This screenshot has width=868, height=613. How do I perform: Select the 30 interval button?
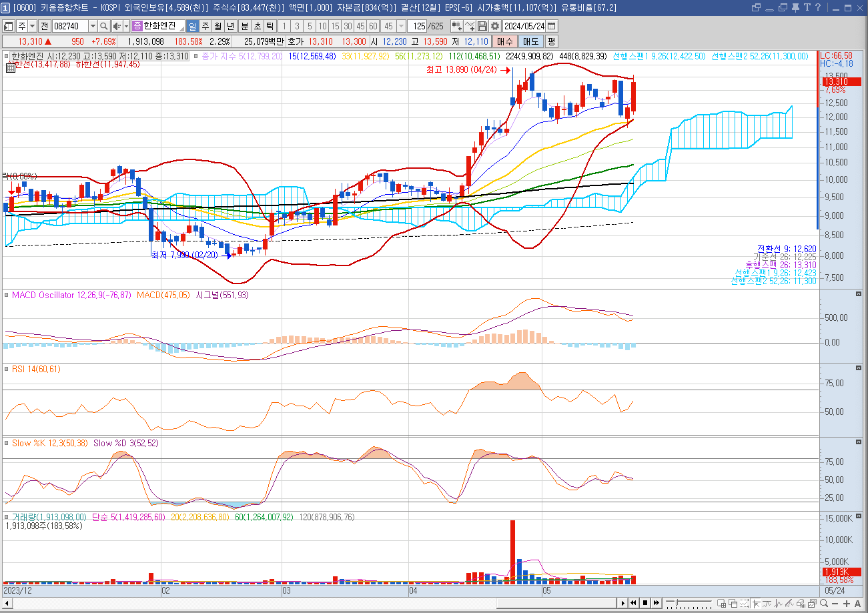[348, 26]
